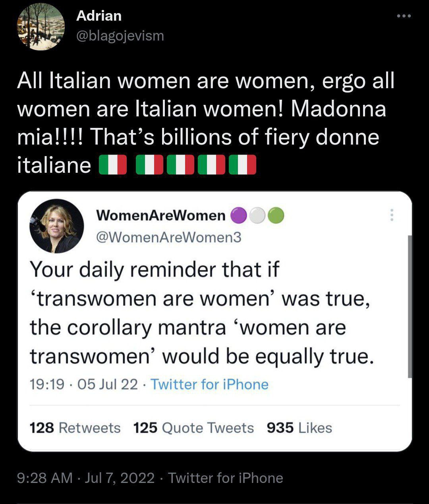Viewport: 429px width, 504px height.
Task: Click the blue Twitter for iPhone link
Action: (209, 384)
